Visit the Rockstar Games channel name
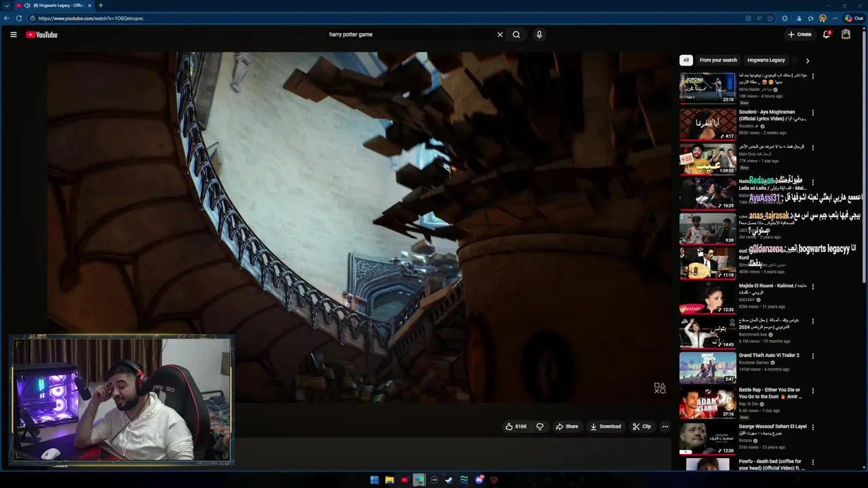Image resolution: width=868 pixels, height=488 pixels. click(754, 363)
